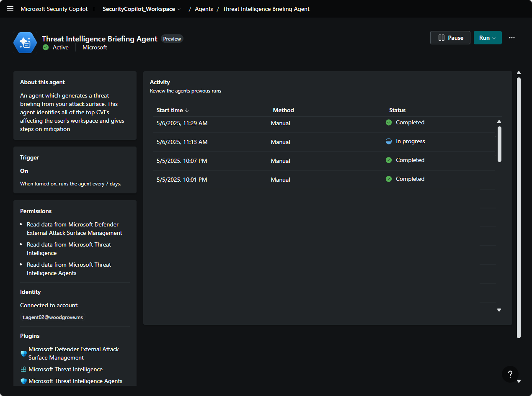This screenshot has height=396, width=532.
Task: Click Microsoft Threat Intelligence Agents plugin icon
Action: [x=23, y=381]
